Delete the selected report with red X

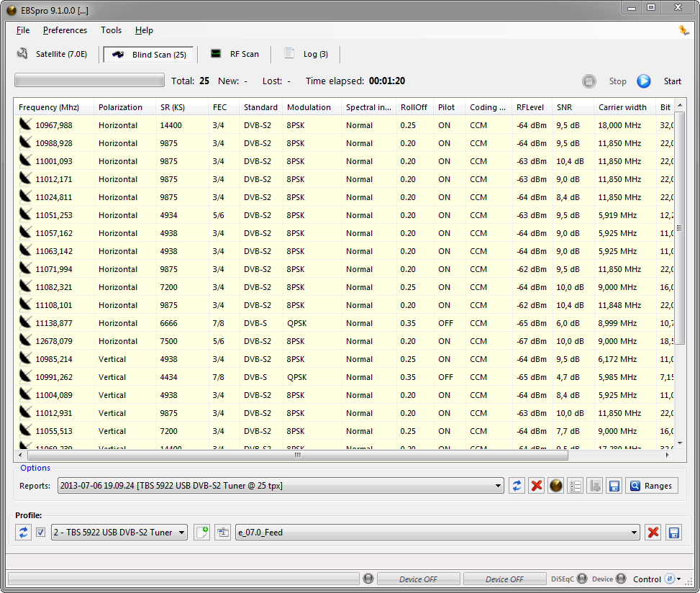click(x=536, y=485)
